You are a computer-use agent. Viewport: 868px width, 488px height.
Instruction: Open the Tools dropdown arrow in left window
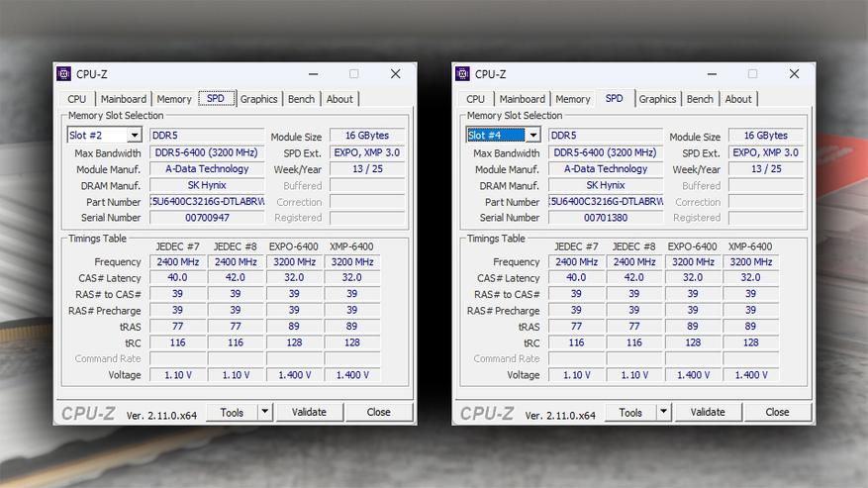tap(265, 412)
